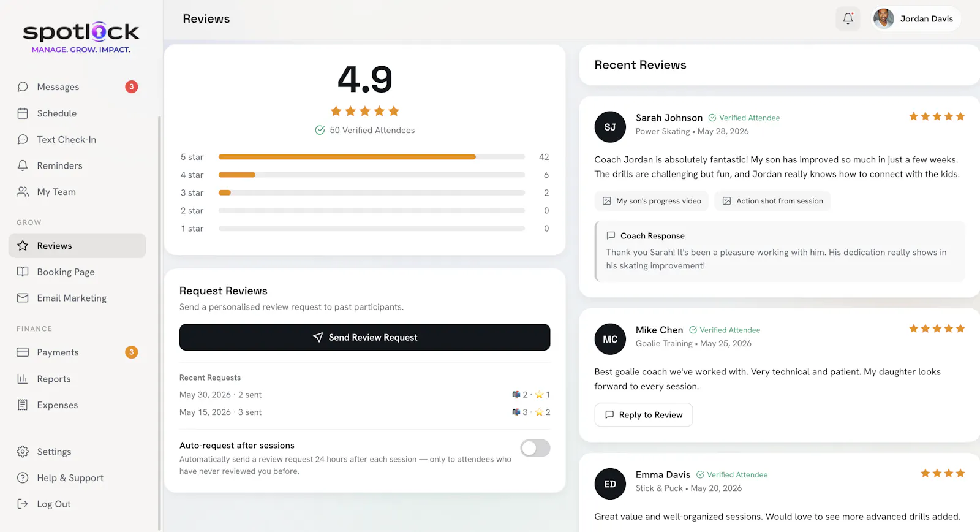Open 'Action shot from session' attachment
Screen dimensions: 980x532
tap(772, 201)
